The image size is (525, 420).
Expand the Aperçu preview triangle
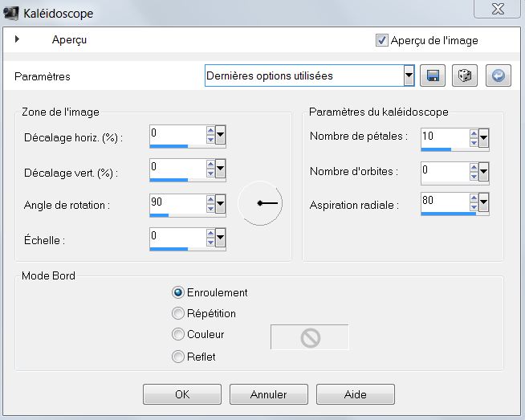pos(17,39)
